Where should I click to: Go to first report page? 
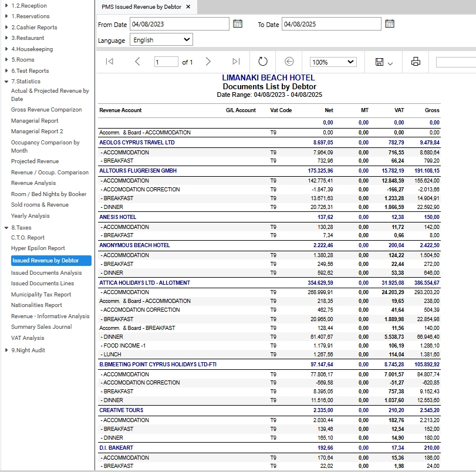point(109,62)
